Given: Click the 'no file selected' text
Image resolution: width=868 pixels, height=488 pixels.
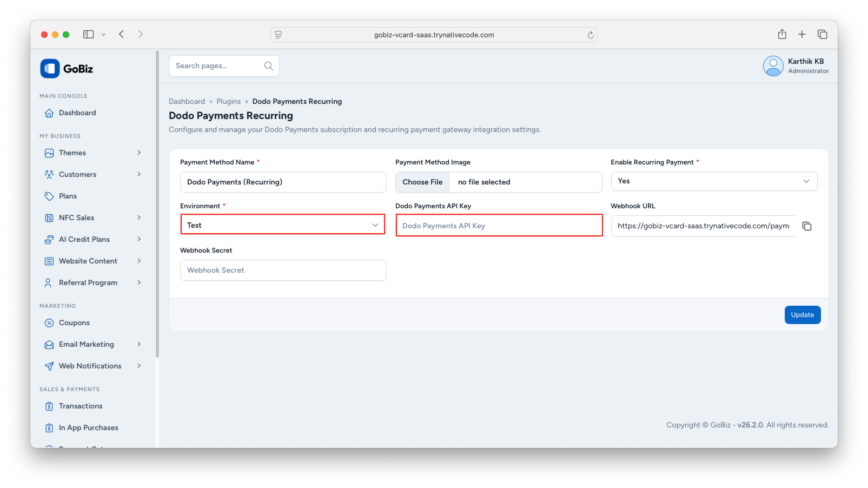Looking at the screenshot, I should [484, 182].
